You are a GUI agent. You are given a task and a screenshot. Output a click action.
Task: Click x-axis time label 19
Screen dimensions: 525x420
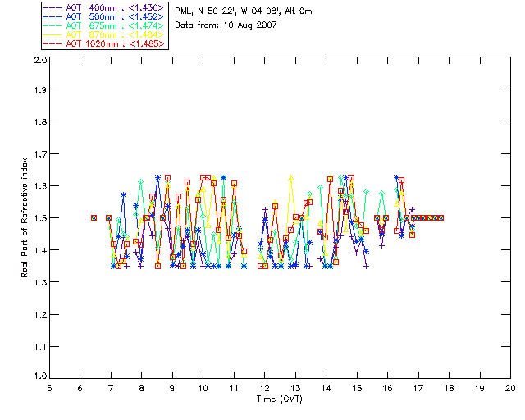click(x=480, y=388)
